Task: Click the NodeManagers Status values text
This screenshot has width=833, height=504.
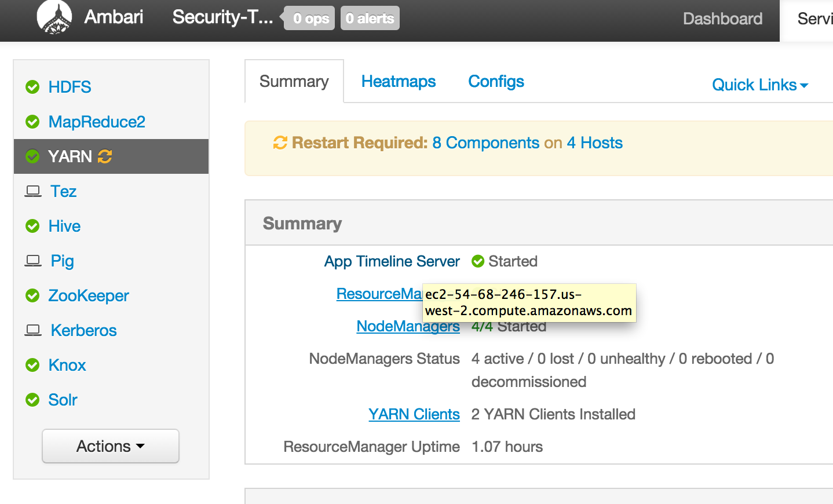Action: point(623,370)
